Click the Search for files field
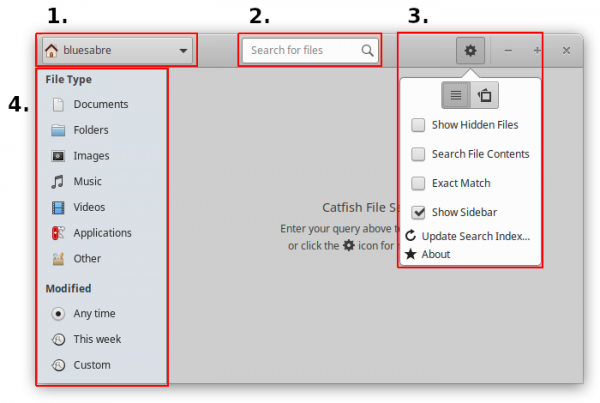This screenshot has height=403, width=600. [x=310, y=51]
